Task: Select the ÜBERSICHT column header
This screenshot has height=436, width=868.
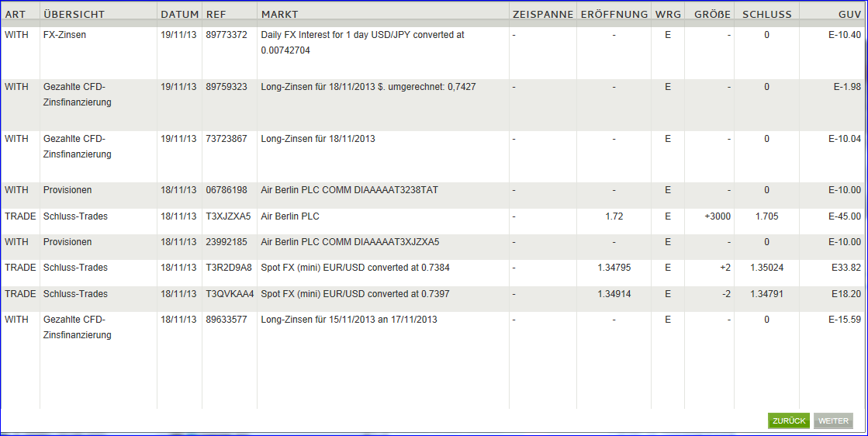Action: (74, 15)
